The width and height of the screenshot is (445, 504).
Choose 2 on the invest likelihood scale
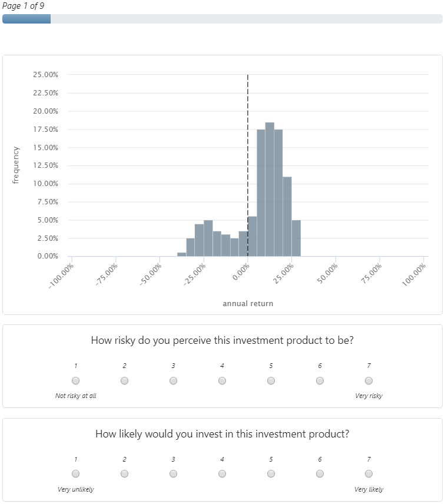click(x=124, y=473)
